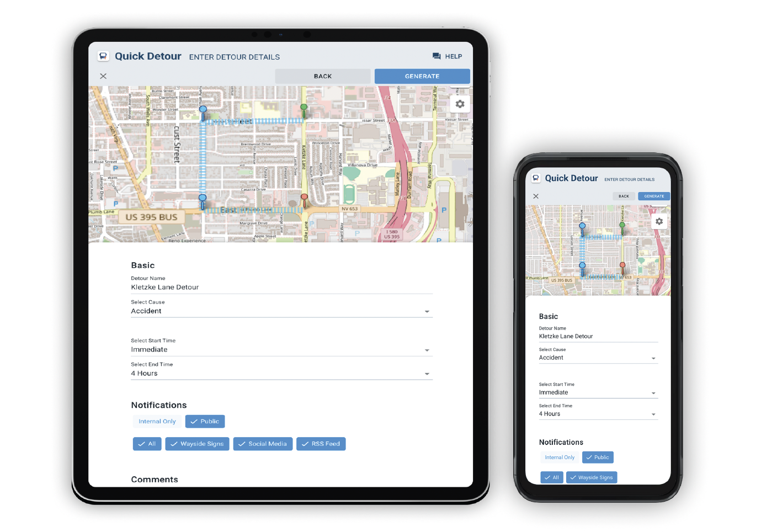Click the Detour Name field on tablet
The width and height of the screenshot is (777, 532).
(281, 288)
